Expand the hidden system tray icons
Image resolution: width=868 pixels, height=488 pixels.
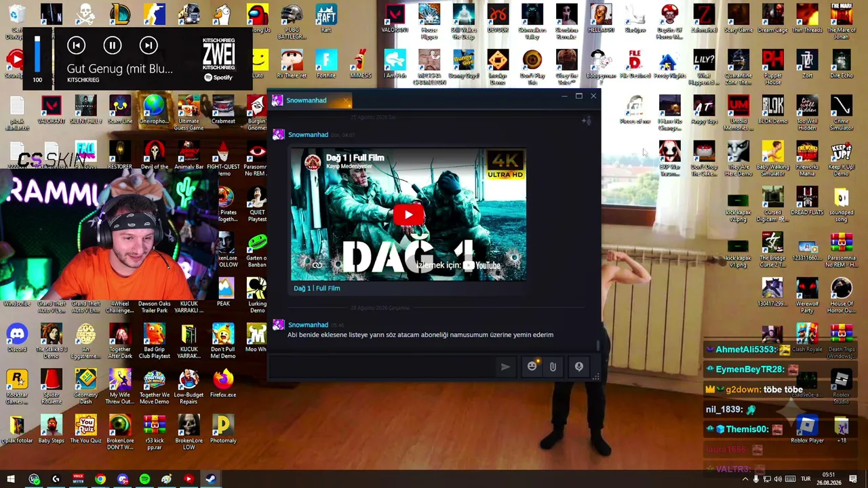745,479
